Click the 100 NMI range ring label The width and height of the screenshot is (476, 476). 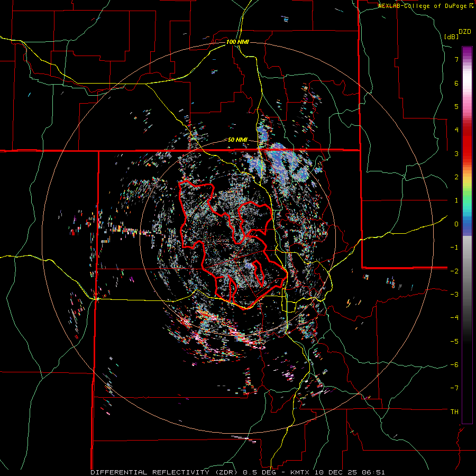pyautogui.click(x=237, y=42)
